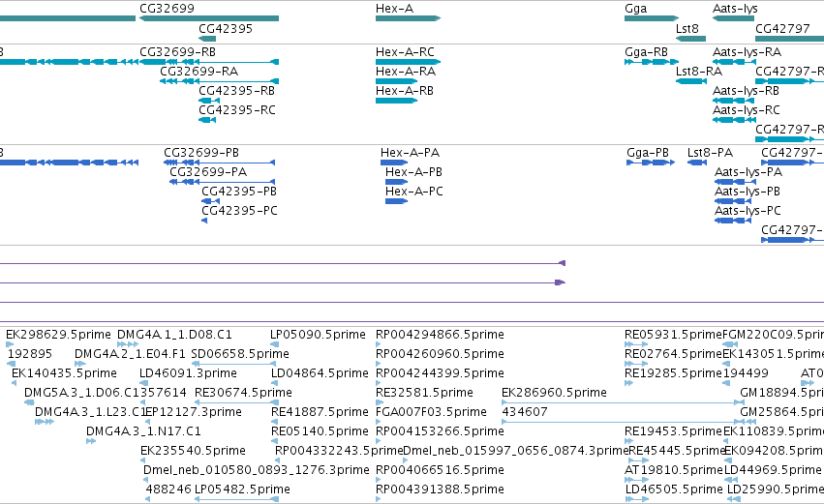Select EST RE32581.5prime
The image size is (824, 504).
coord(424,393)
